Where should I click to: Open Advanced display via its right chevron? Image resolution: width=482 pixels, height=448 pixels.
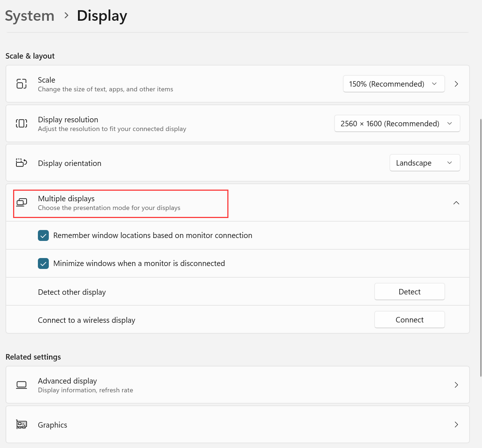pos(456,385)
